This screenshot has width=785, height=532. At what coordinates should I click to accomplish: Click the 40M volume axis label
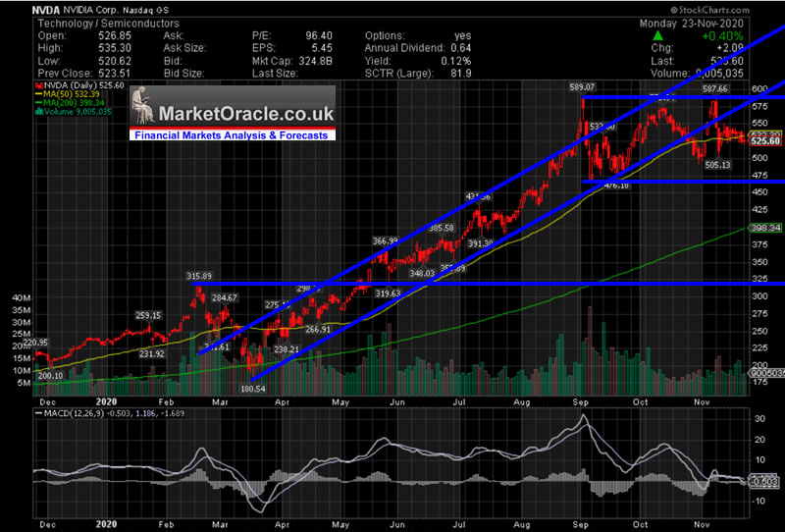pyautogui.click(x=22, y=298)
